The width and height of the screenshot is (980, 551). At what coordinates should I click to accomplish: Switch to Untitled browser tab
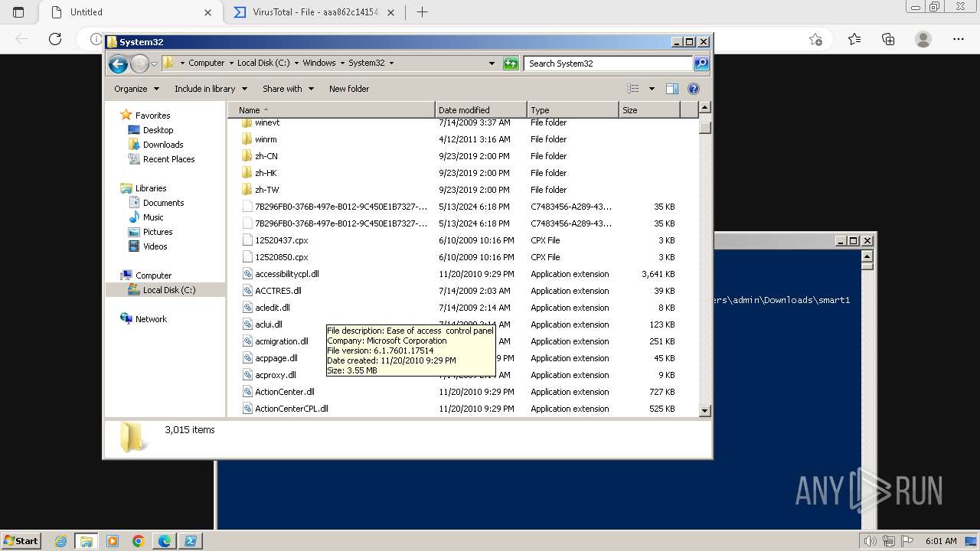coord(130,12)
